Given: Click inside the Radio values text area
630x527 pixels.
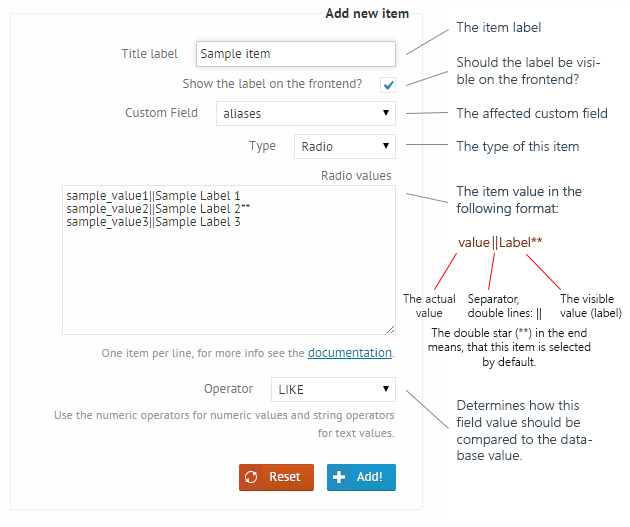Looking at the screenshot, I should click(229, 260).
